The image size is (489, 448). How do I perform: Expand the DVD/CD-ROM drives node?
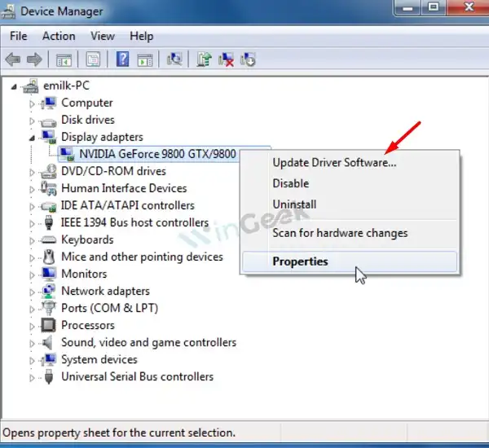pyautogui.click(x=32, y=173)
